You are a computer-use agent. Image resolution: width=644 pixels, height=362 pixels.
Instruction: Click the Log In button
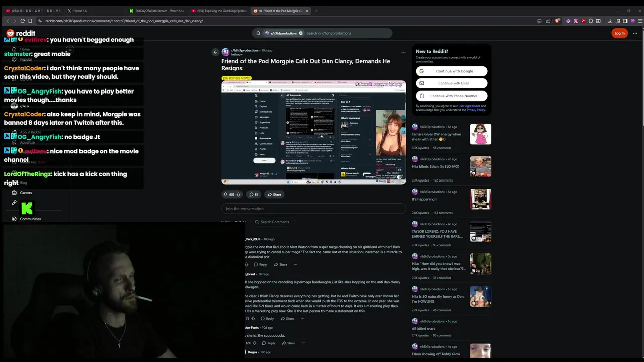tap(619, 33)
